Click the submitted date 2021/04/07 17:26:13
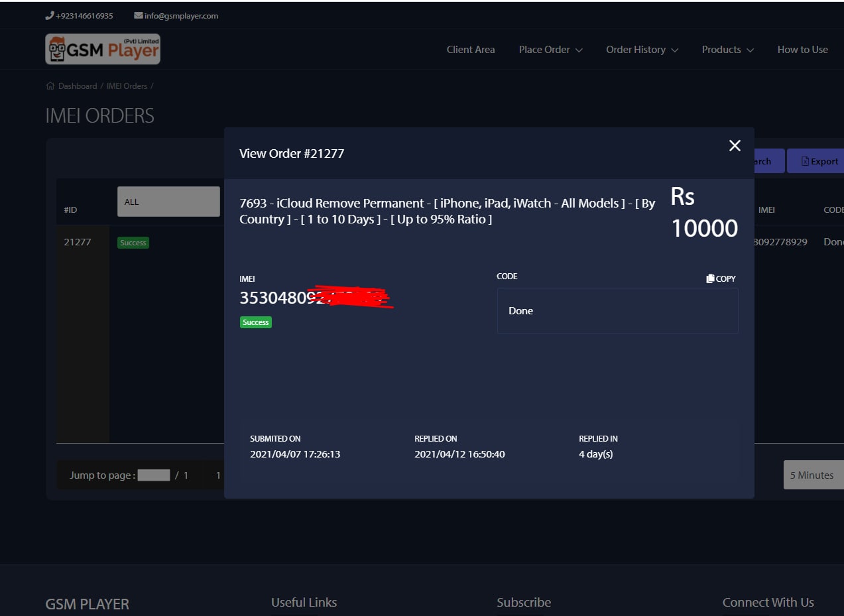The width and height of the screenshot is (844, 616). coord(295,454)
